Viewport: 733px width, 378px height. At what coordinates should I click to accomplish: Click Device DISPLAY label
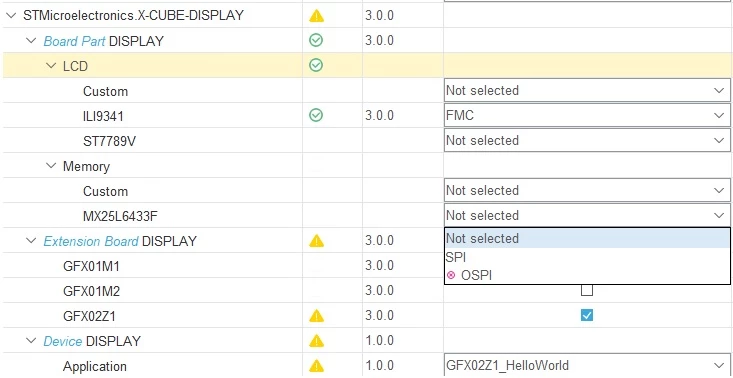click(92, 341)
